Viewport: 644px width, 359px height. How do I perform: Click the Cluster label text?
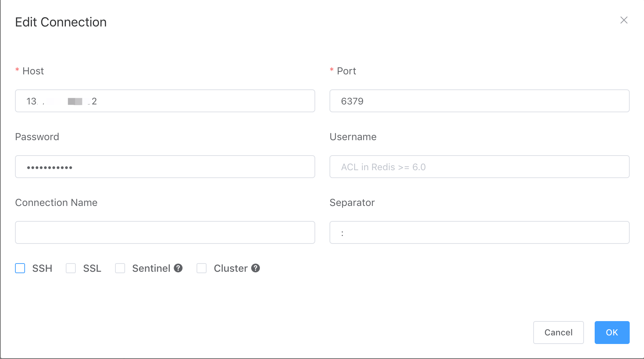[x=231, y=268]
